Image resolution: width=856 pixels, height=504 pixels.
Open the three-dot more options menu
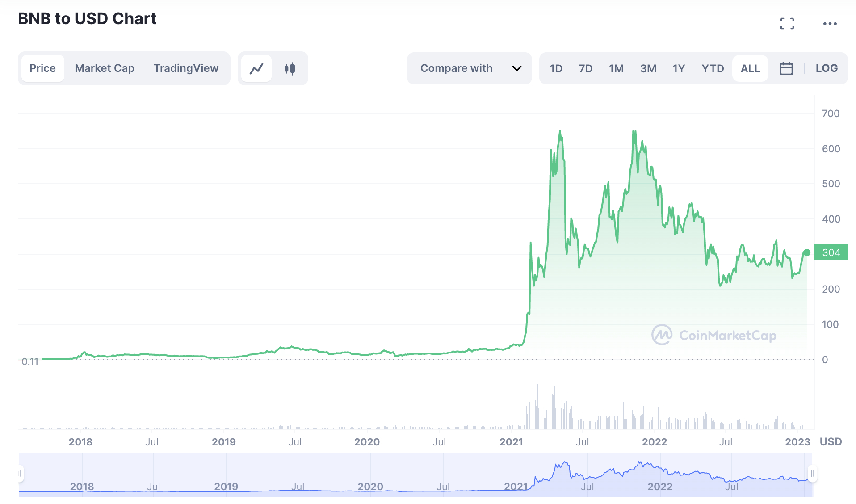[x=830, y=24]
